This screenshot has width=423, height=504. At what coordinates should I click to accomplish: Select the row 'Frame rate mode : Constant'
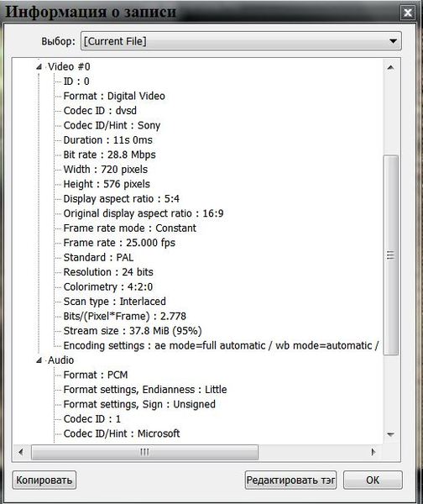[130, 228]
